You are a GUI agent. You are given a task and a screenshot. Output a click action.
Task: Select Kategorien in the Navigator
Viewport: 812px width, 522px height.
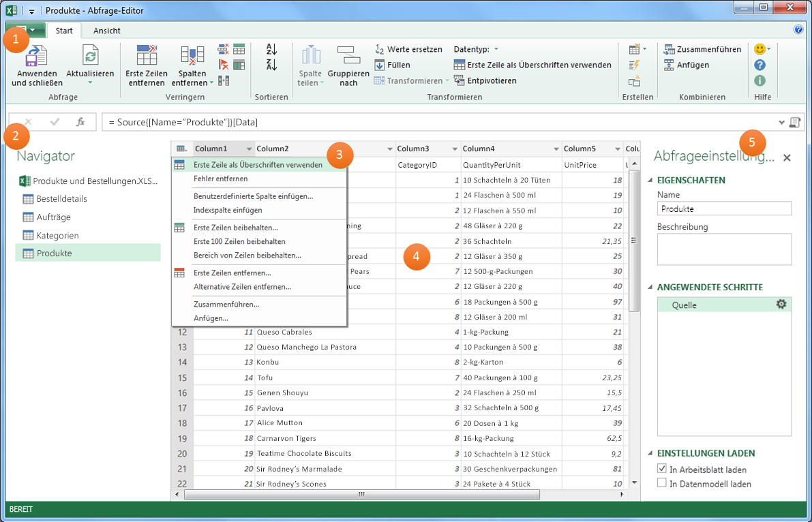[x=51, y=235]
